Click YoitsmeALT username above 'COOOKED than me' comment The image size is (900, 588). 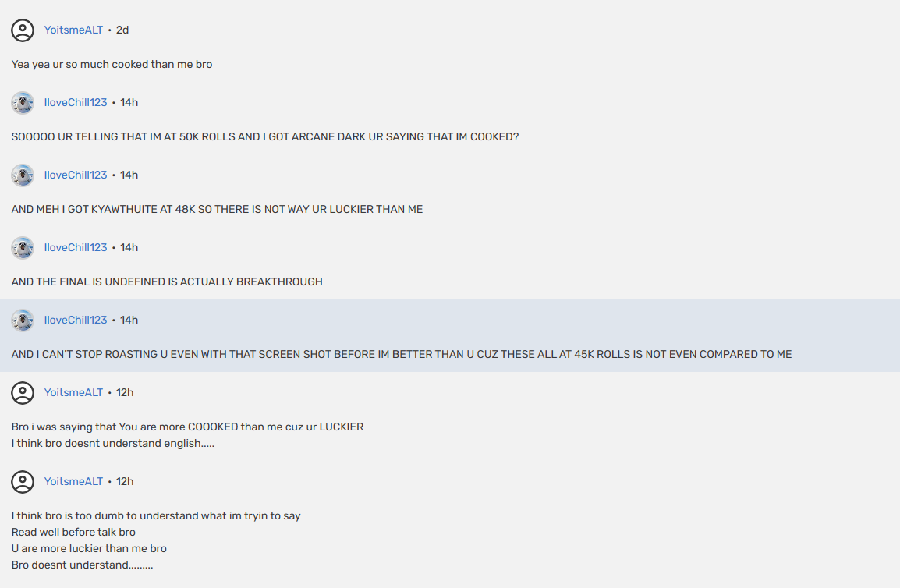pos(73,393)
